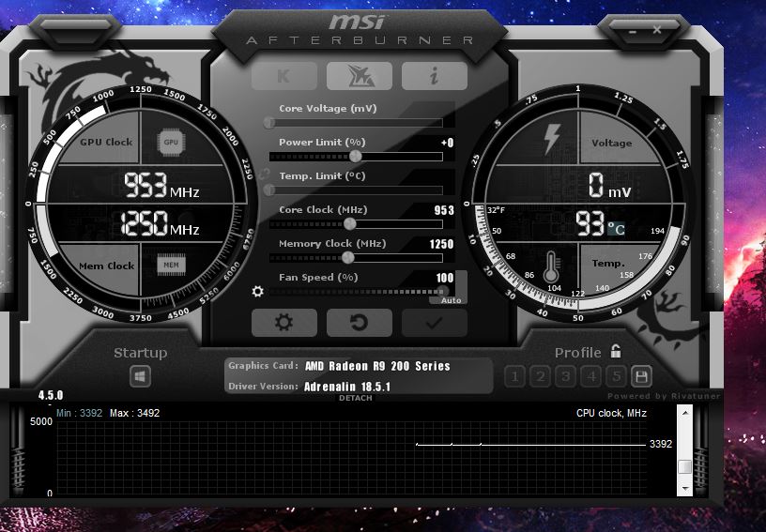Launch MSI Kombustor with the K button
Screen dimensions: 766x532
(284, 76)
